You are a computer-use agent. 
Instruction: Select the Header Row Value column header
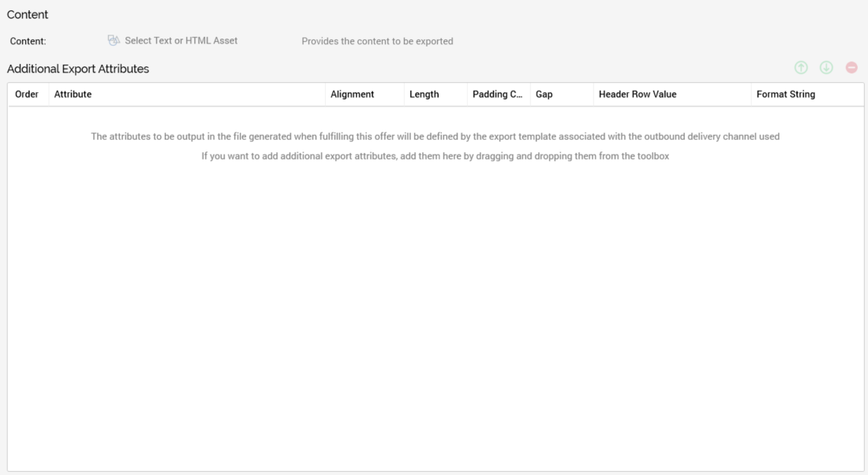[x=637, y=94]
